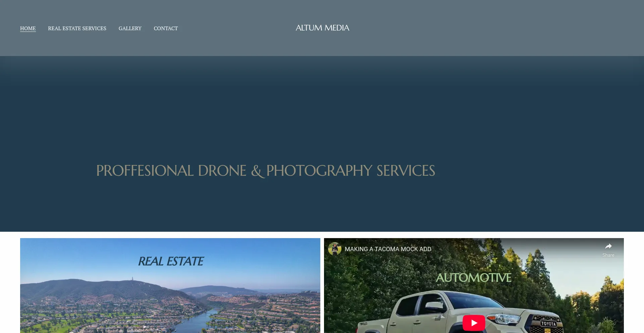Click the video title Making a Tacoma Mock Add
Viewport: 644px width, 333px height.
tap(388, 249)
